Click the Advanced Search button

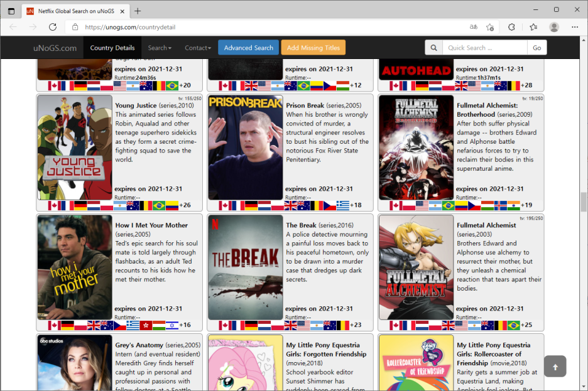tap(249, 48)
